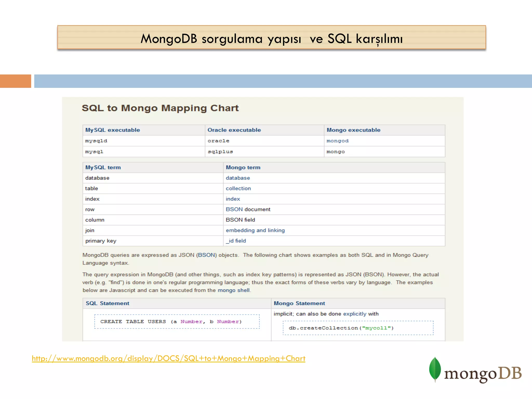
Task: Select the 'Mongo executable' column header
Action: pos(384,130)
